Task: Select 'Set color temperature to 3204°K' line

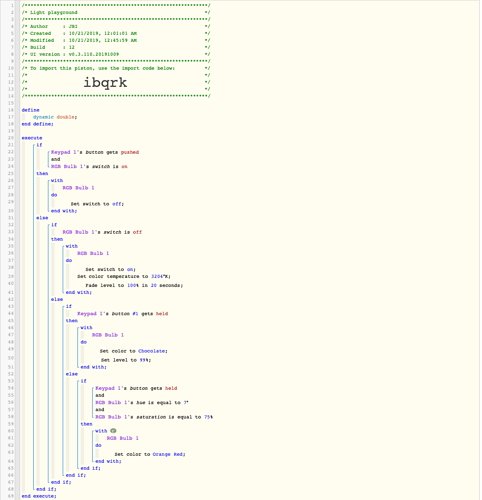Action: [124, 276]
